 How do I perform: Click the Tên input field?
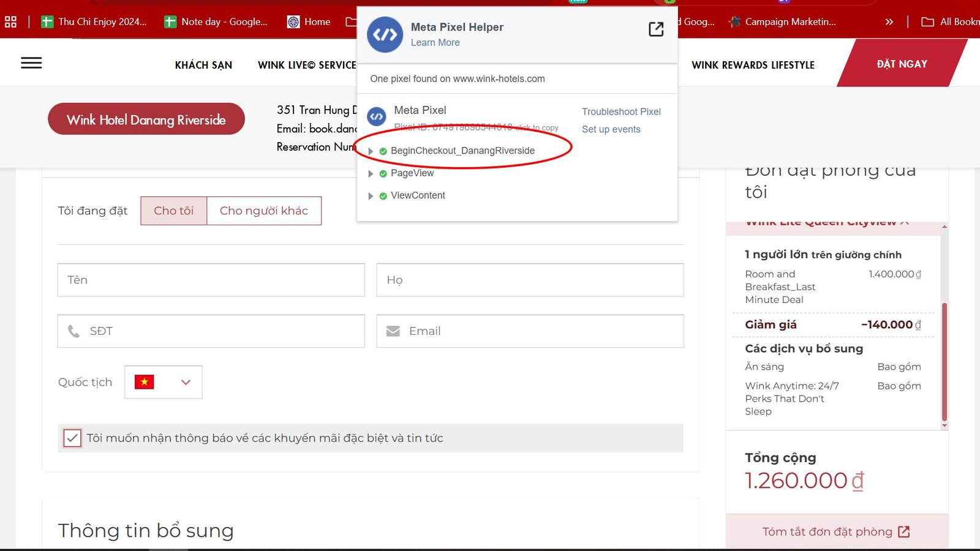tap(211, 280)
